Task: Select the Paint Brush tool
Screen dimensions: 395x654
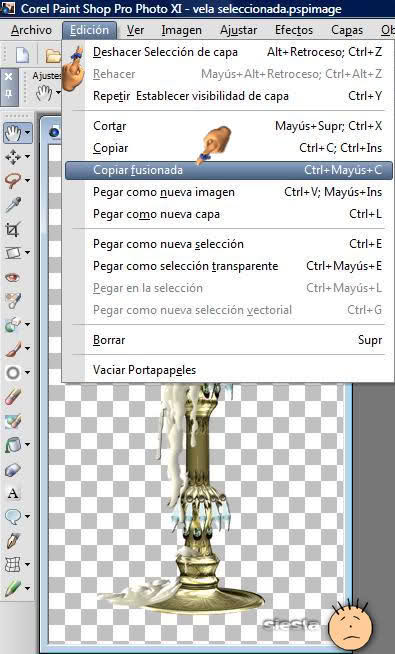Action: [13, 349]
